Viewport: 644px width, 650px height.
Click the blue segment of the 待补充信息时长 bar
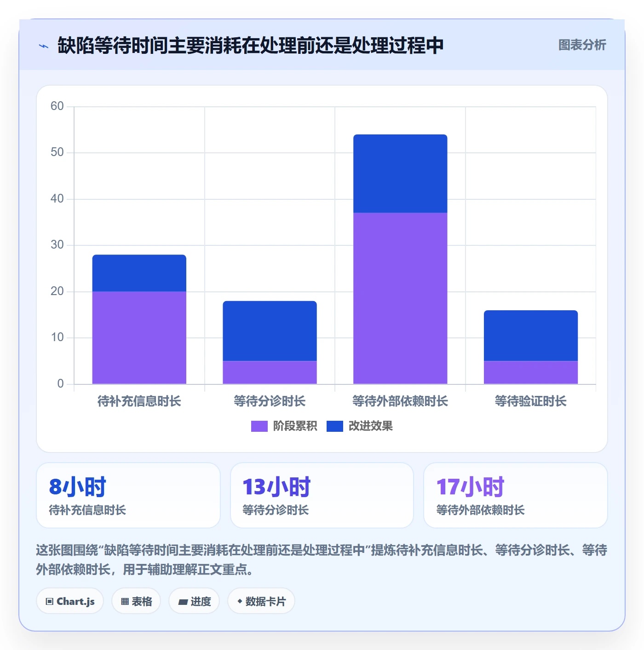point(139,273)
